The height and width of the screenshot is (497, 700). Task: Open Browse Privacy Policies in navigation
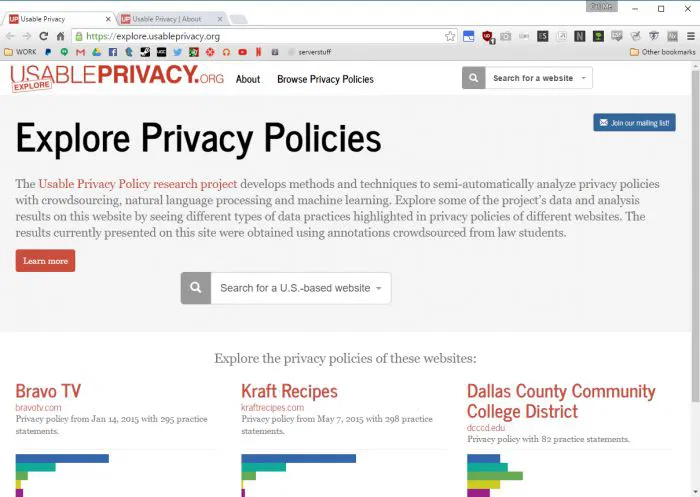(325, 79)
